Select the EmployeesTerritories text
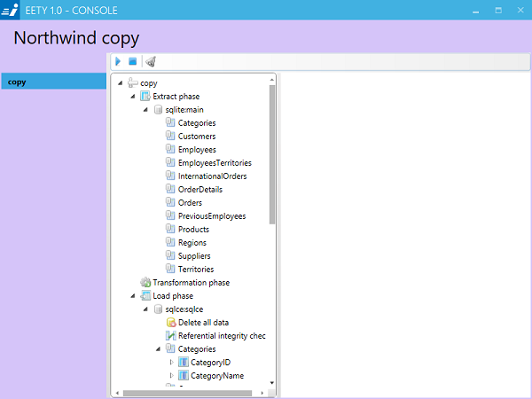532x399 pixels. pos(215,163)
